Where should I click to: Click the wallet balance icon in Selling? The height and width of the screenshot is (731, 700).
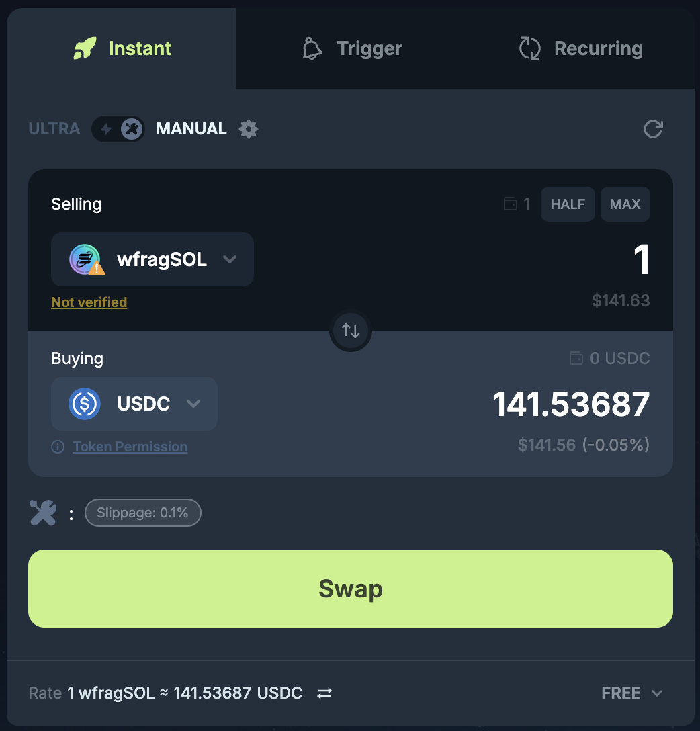click(x=511, y=204)
